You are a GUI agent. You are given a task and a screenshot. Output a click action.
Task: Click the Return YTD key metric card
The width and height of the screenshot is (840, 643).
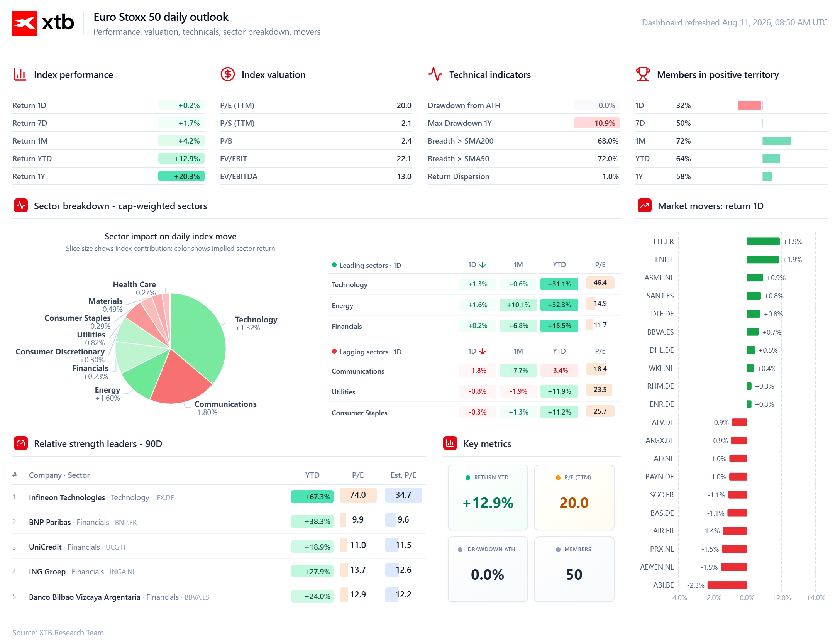488,497
